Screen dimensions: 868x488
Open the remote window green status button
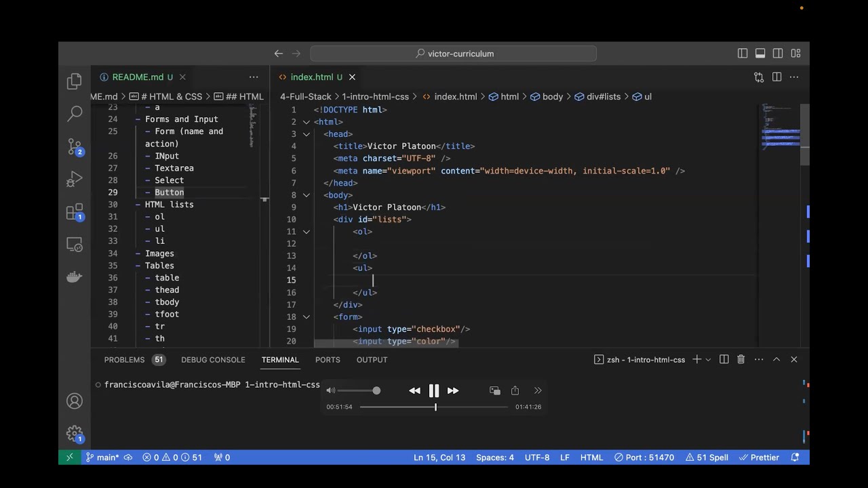point(69,457)
